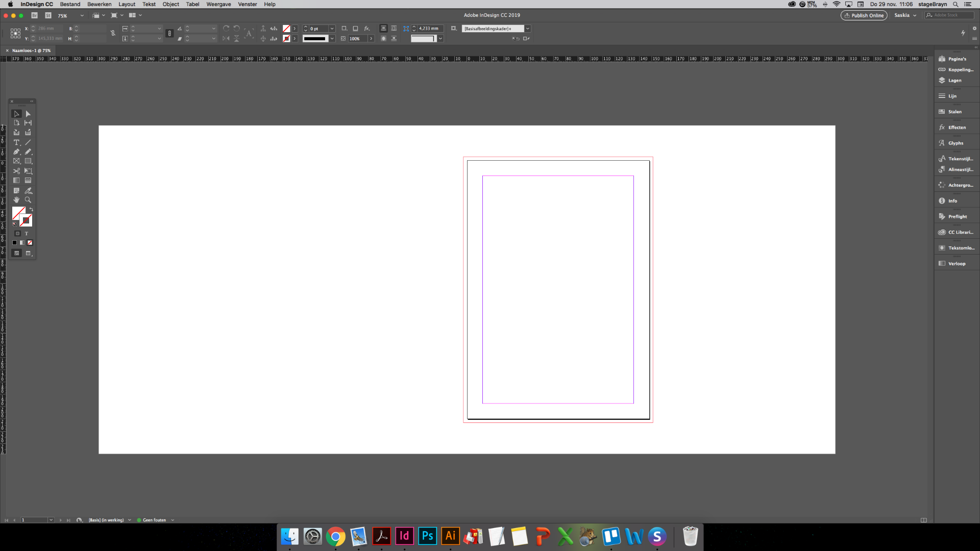
Task: Click Publish Online button
Action: [864, 15]
